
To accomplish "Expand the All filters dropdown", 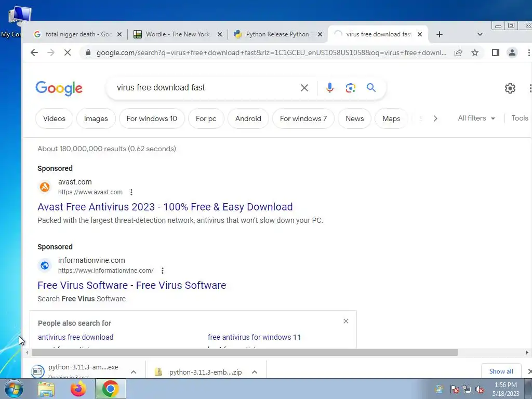I will tap(476, 118).
